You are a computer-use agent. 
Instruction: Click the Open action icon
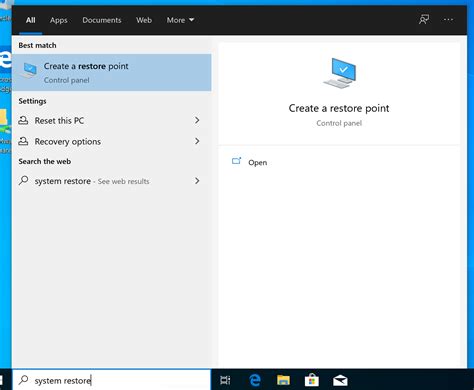pyautogui.click(x=236, y=161)
